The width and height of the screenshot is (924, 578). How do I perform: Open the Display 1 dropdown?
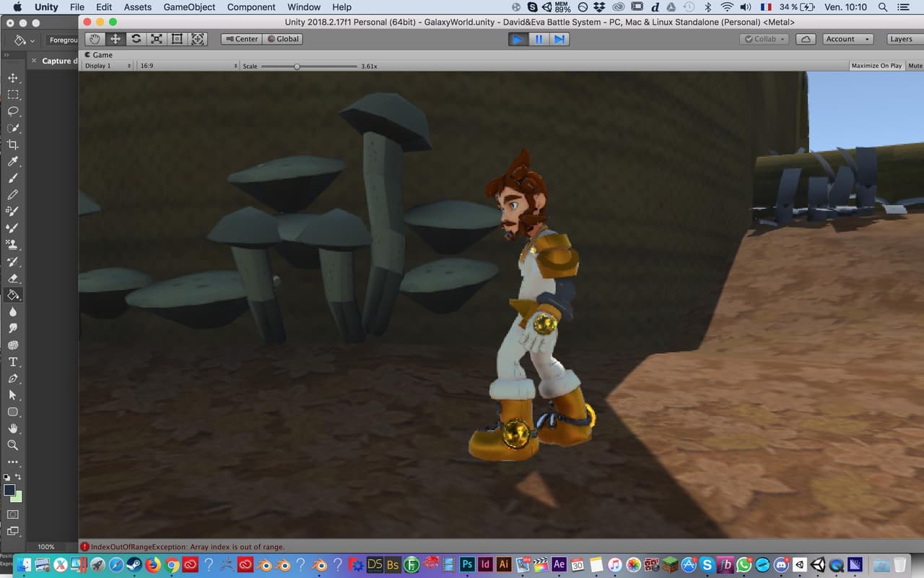108,66
